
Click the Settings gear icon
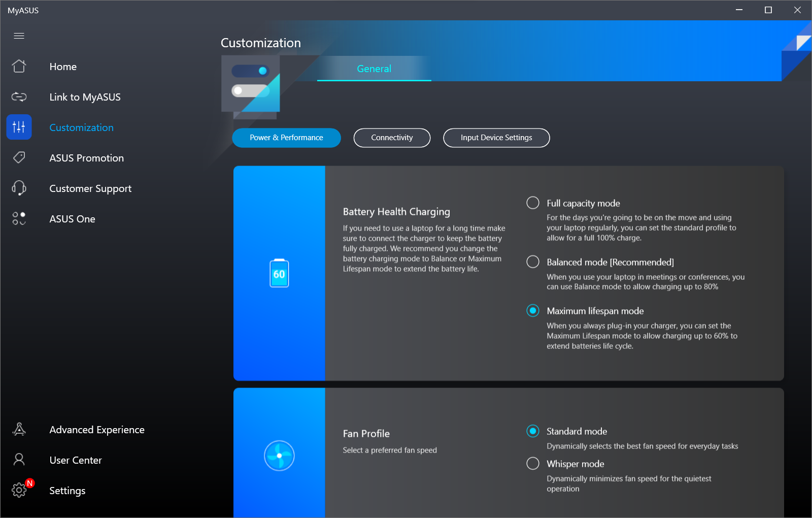(19, 490)
